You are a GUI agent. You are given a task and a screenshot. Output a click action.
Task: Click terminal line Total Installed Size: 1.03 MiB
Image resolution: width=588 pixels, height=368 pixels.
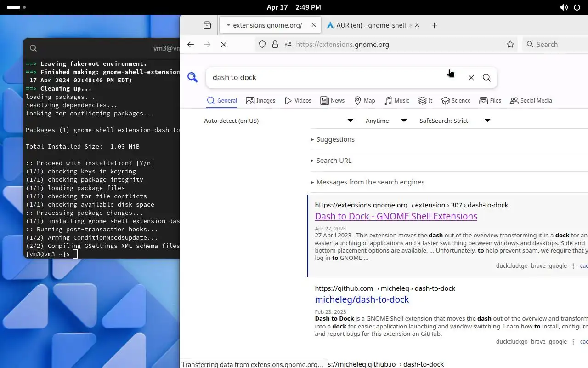coord(83,147)
